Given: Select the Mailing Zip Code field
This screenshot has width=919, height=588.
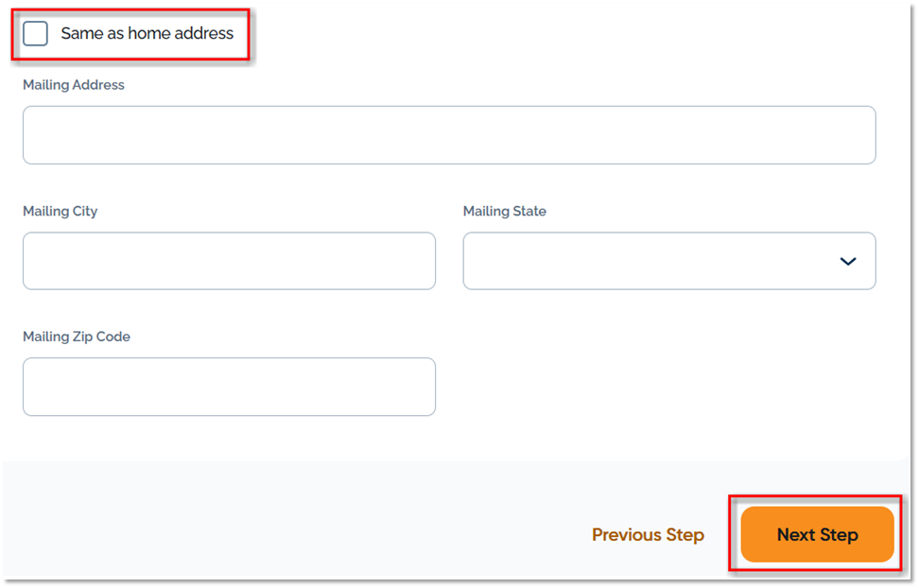Looking at the screenshot, I should 229,387.
